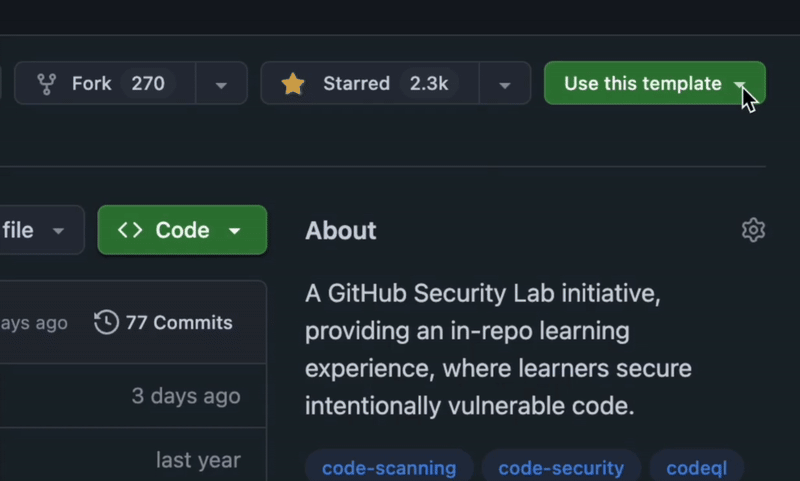Click the yellow star icon
This screenshot has height=481, width=800.
[x=293, y=84]
